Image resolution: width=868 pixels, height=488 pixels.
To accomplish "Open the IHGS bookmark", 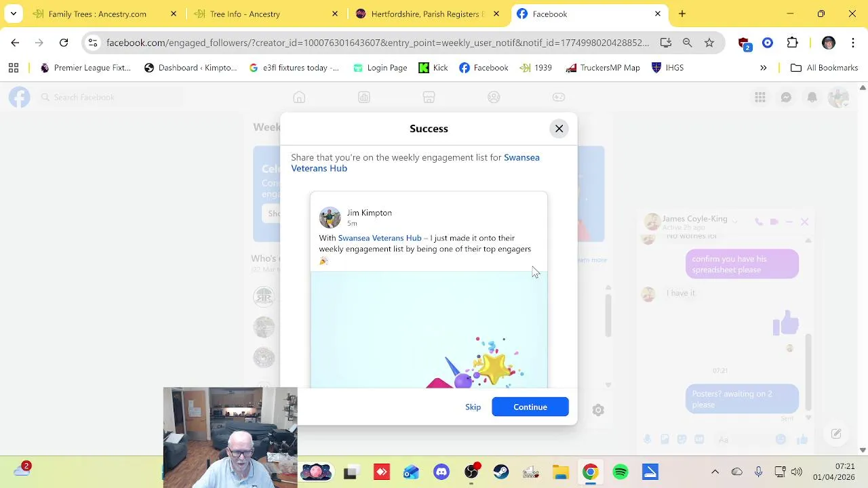I will tap(667, 68).
